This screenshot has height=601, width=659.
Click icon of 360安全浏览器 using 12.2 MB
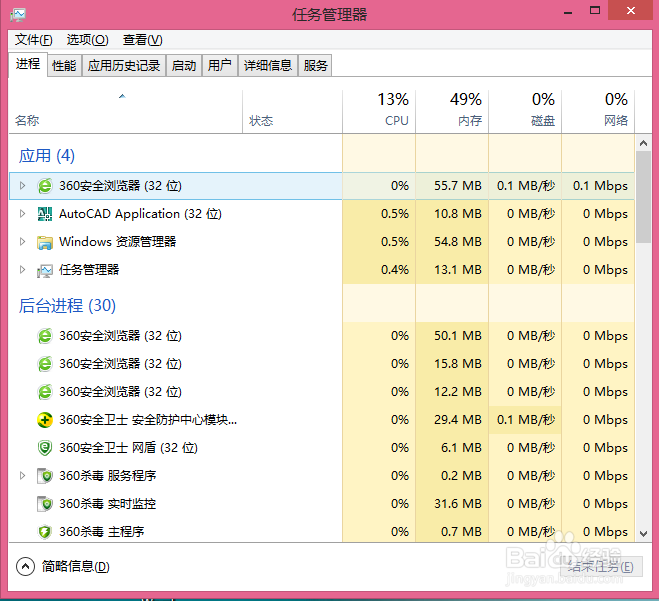(45, 392)
